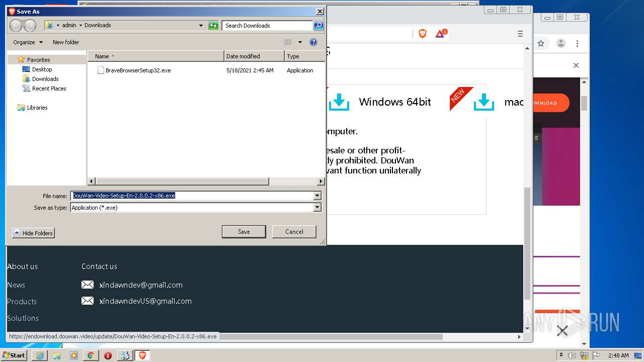Click xindawndev@gmail.com email
The height and width of the screenshot is (362, 644).
(141, 285)
